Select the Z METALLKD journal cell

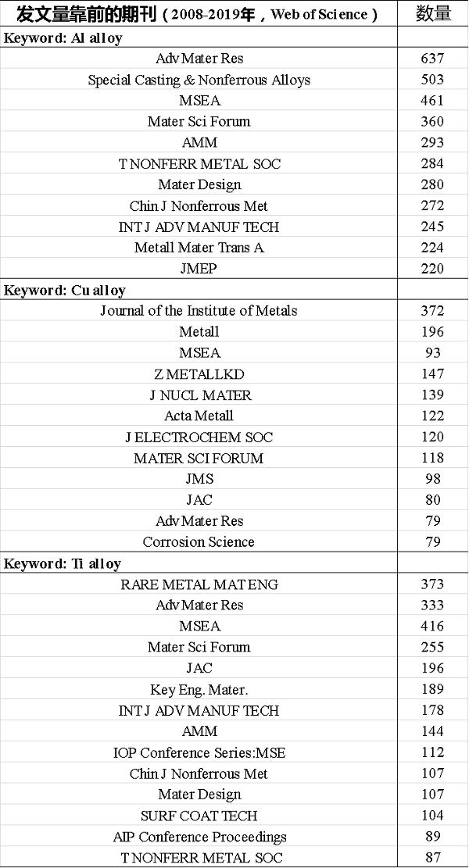[199, 374]
